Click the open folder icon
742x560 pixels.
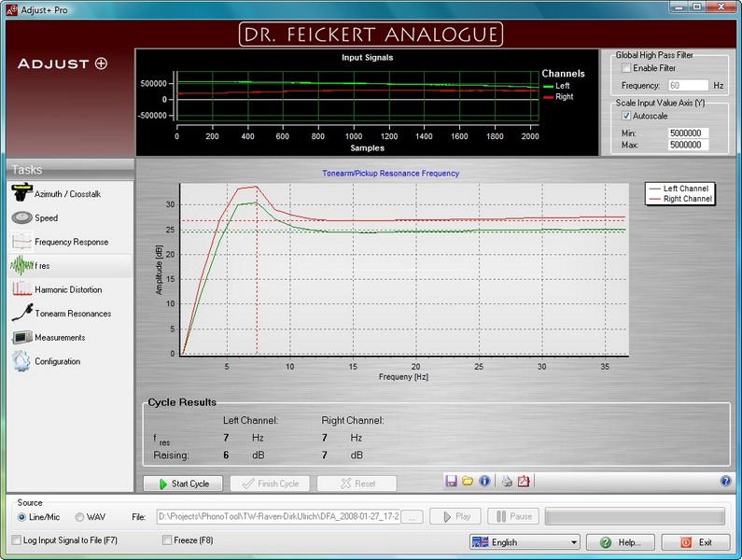click(468, 482)
